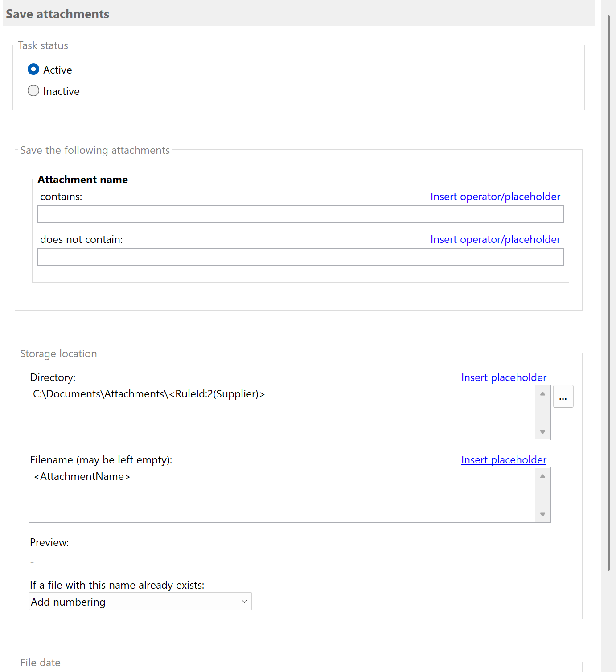Image resolution: width=616 pixels, height=672 pixels.
Task: Click the scroll-up arrow in the Filename field
Action: point(542,476)
